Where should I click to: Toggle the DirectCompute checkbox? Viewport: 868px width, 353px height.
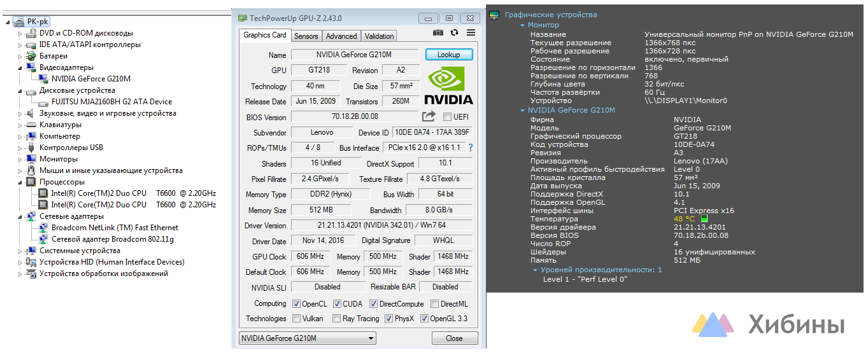374,304
